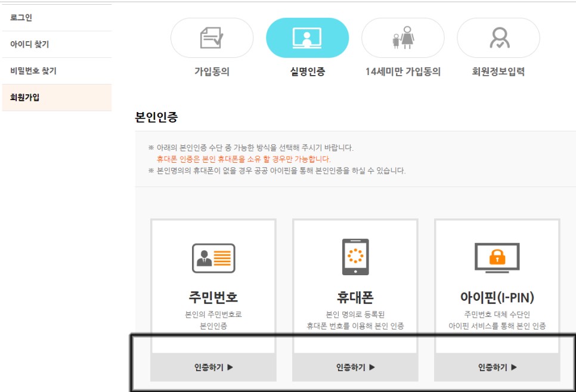Click the 가입동의 step label
Screen dimensions: 576x392
coord(212,71)
